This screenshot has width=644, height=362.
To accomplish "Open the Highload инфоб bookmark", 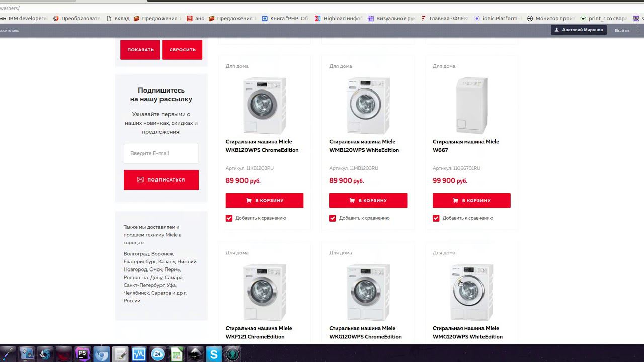I will (339, 18).
